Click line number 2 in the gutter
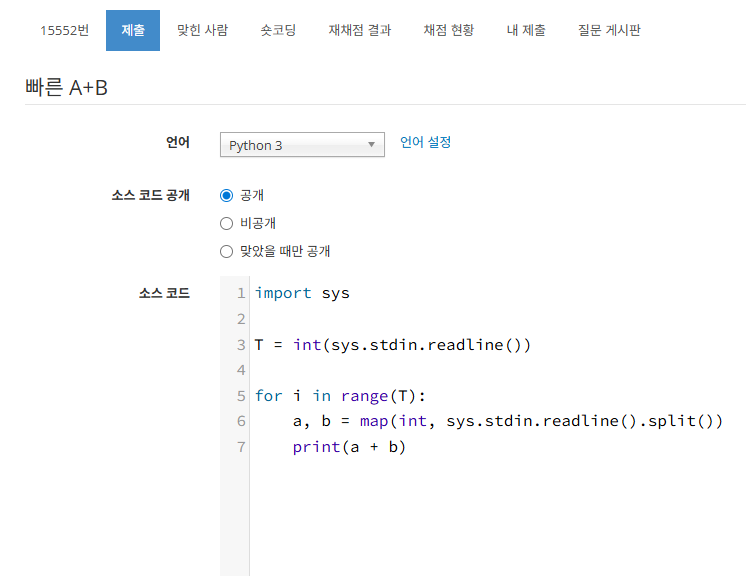 pos(241,319)
